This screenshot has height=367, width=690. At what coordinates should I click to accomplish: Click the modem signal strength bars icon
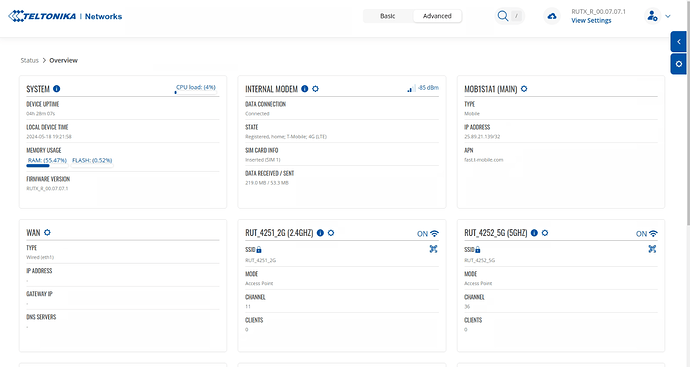[411, 88]
